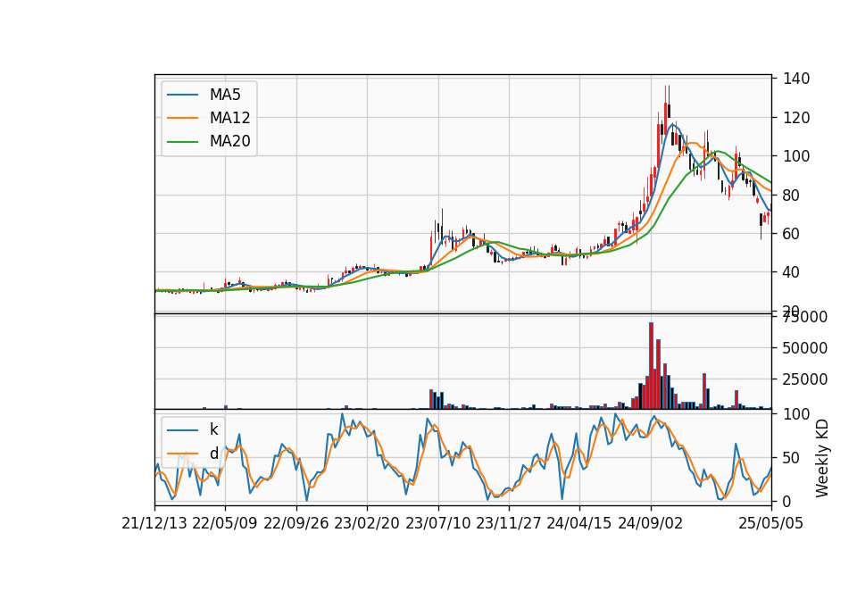Click the 23/11/27 date axis label
This screenshot has width=857, height=616.
509,523
